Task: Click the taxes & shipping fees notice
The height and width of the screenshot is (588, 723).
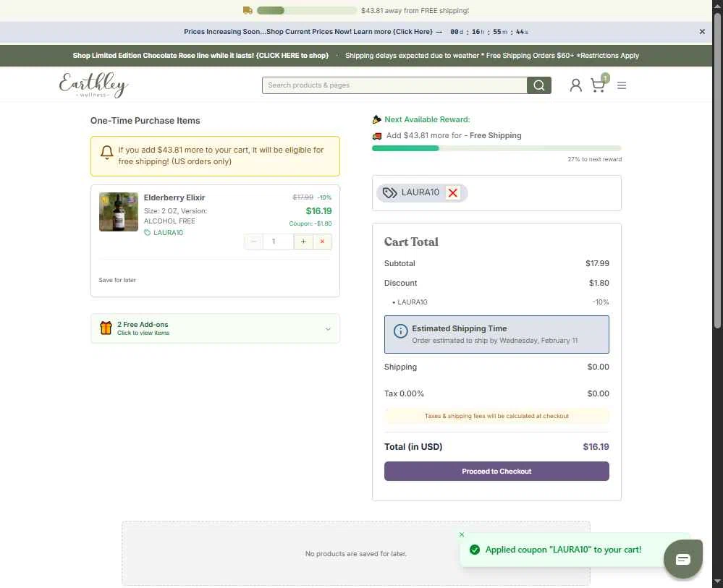Action: coord(496,416)
